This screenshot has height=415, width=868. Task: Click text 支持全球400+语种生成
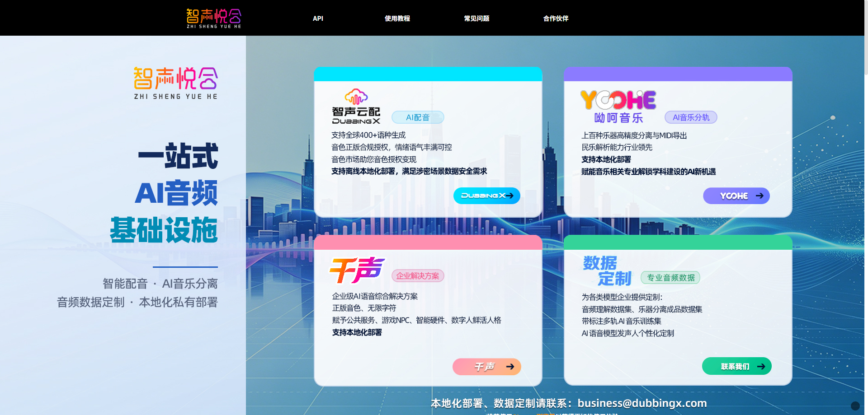[368, 135]
